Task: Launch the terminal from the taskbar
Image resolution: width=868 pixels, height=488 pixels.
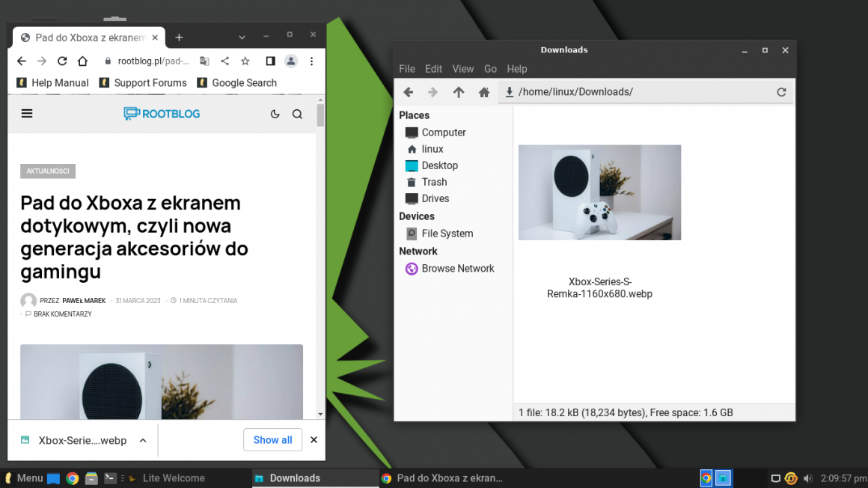Action: [110, 478]
